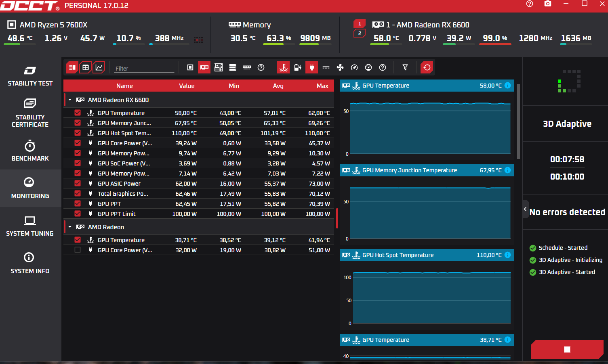Image resolution: width=608 pixels, height=364 pixels.
Task: Collapse the AMD Radeon sensor group
Action: 70,227
